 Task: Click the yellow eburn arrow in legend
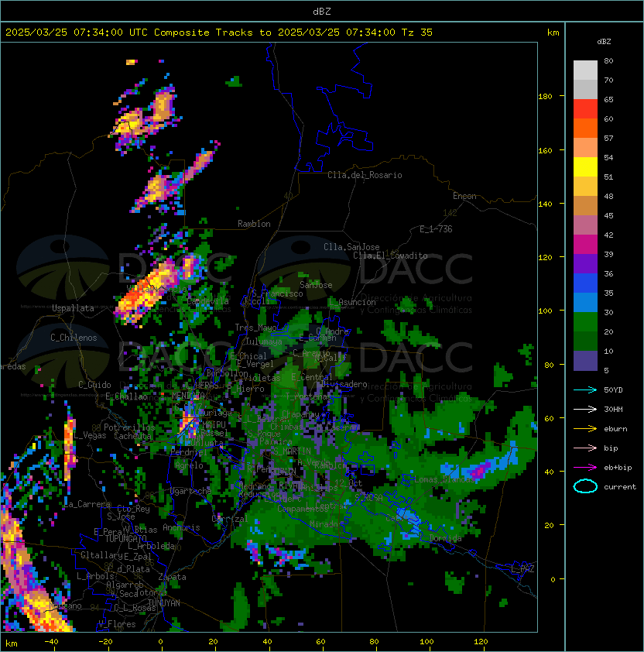click(x=585, y=429)
